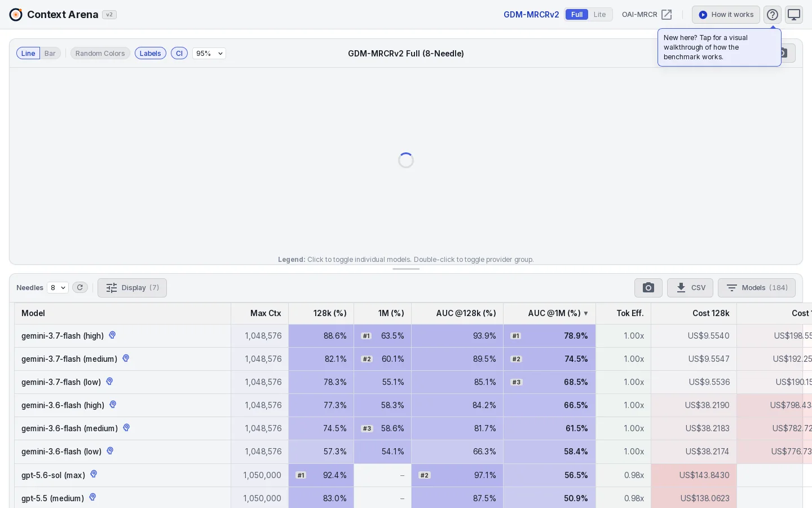The image size is (812, 508).
Task: Click reasoning icon beside gemini-3.7-flash (high)
Action: (112, 335)
